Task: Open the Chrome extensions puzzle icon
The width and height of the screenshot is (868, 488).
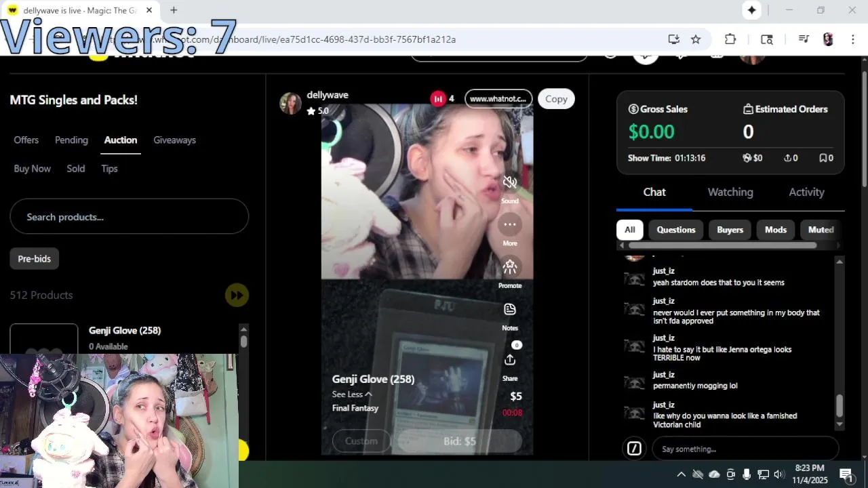Action: pos(730,39)
